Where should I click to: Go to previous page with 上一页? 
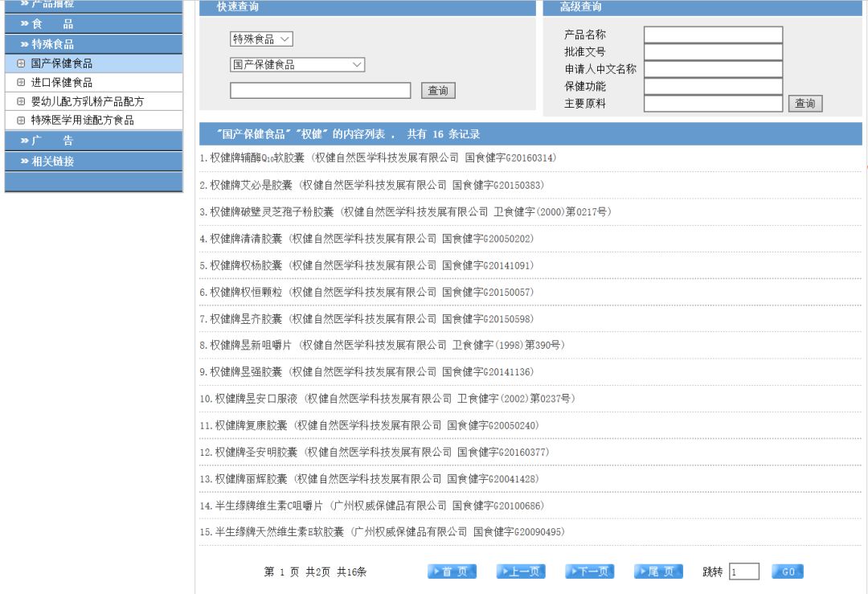click(x=521, y=571)
